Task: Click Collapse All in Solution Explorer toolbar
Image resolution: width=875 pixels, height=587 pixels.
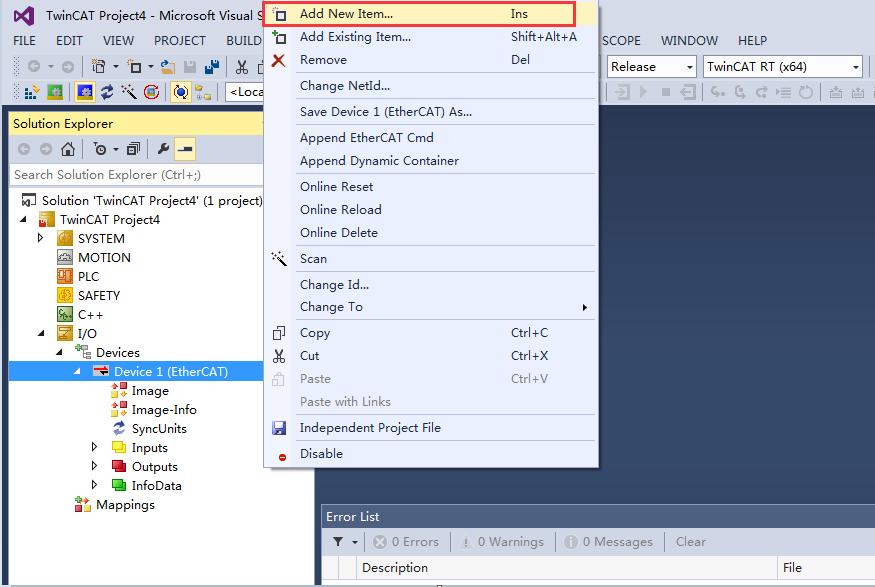Action: (x=133, y=149)
